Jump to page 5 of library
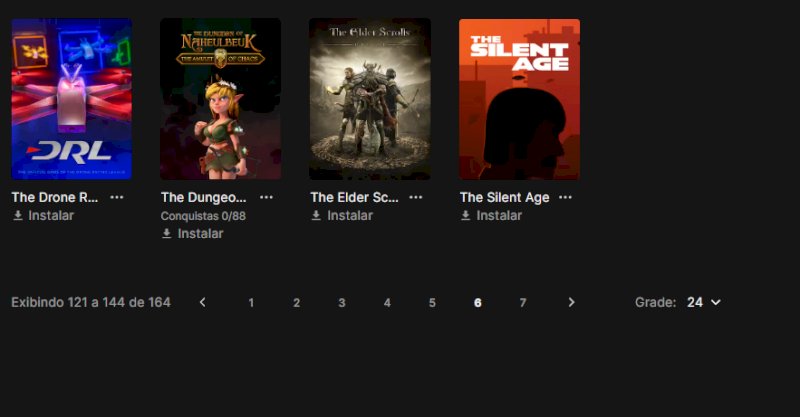The image size is (800, 417). click(432, 303)
